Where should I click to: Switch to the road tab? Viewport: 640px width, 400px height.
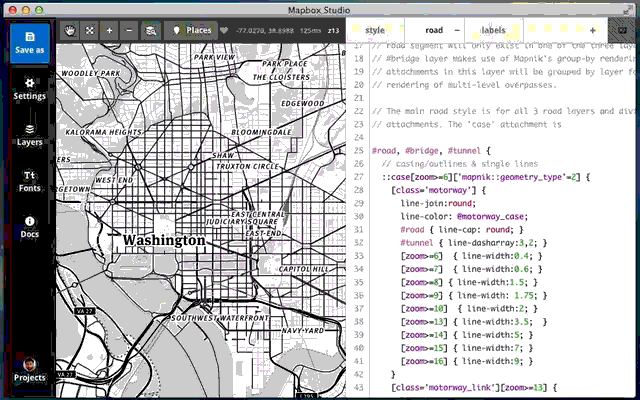(x=434, y=30)
